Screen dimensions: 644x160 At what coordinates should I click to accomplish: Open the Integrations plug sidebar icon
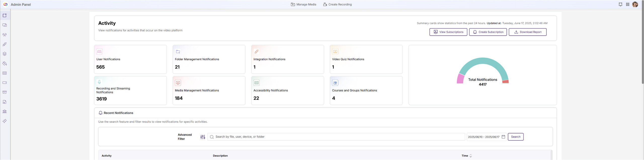tap(5, 44)
